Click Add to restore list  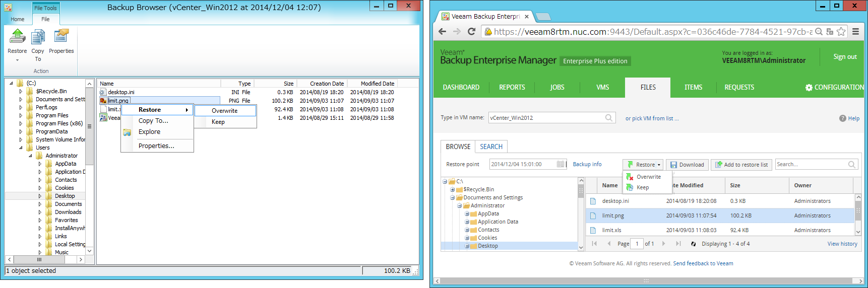click(741, 165)
